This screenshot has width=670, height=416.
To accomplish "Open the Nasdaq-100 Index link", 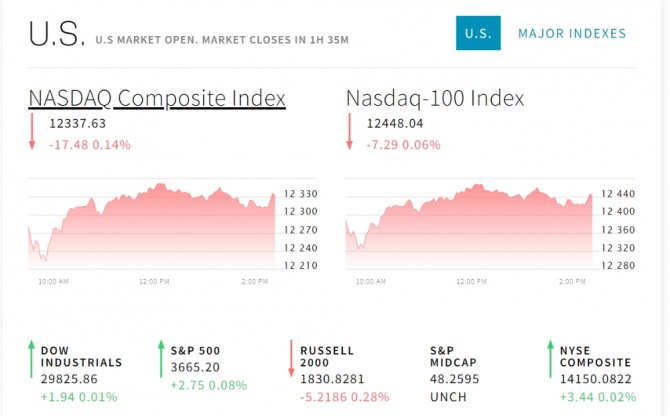I will pos(435,98).
